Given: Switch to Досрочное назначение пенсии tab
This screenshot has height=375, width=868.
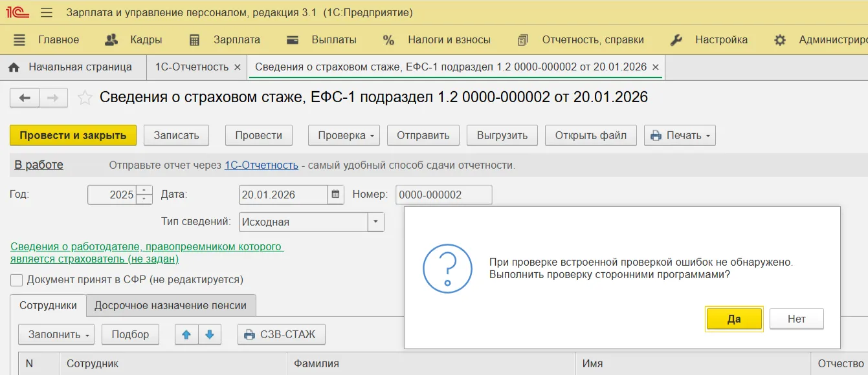Looking at the screenshot, I should (171, 306).
